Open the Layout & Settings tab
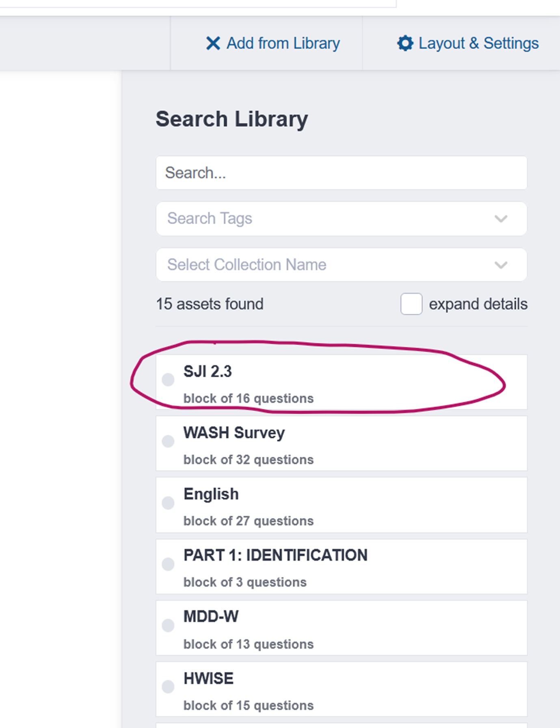This screenshot has width=560, height=728. tap(478, 43)
